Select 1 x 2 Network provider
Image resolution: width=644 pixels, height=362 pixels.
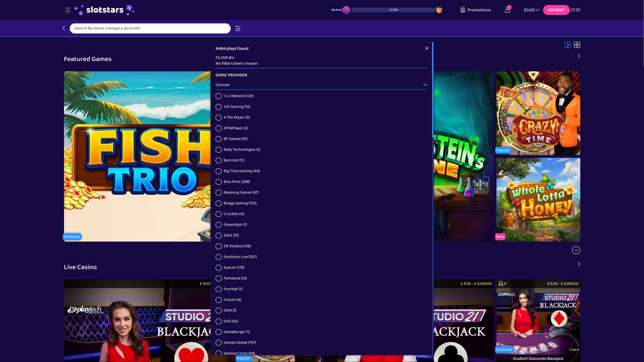coord(234,96)
